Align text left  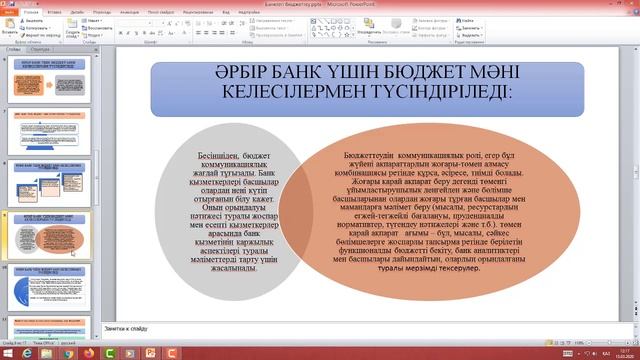(x=198, y=33)
